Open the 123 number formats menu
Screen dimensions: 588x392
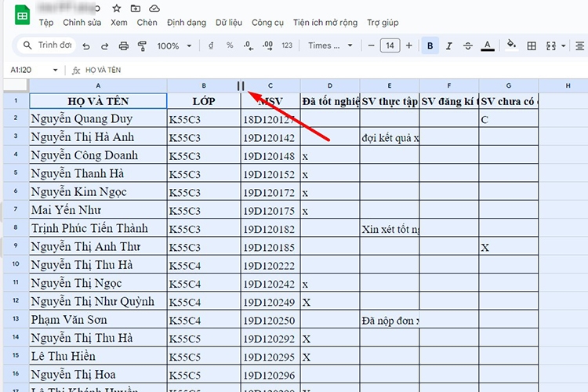(287, 45)
